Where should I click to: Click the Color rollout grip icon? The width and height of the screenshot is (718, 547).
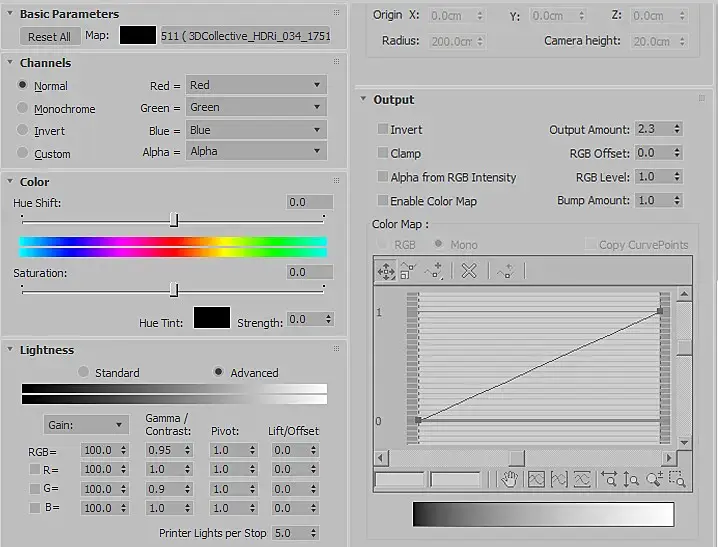(337, 181)
